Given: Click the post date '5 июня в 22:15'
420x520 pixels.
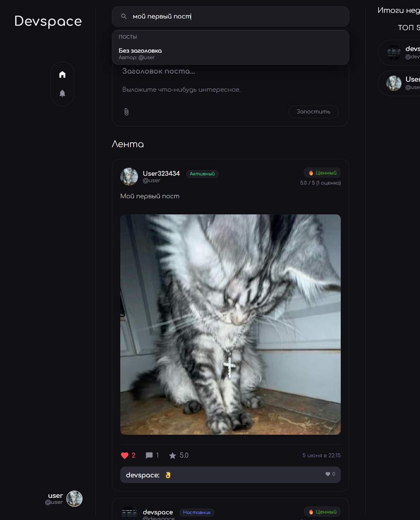Looking at the screenshot, I should point(321,455).
